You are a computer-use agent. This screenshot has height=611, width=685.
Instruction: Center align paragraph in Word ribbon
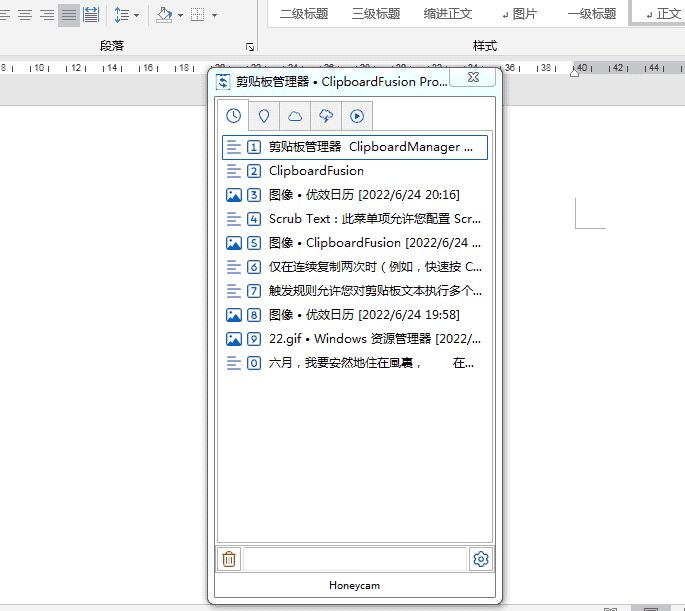25,15
